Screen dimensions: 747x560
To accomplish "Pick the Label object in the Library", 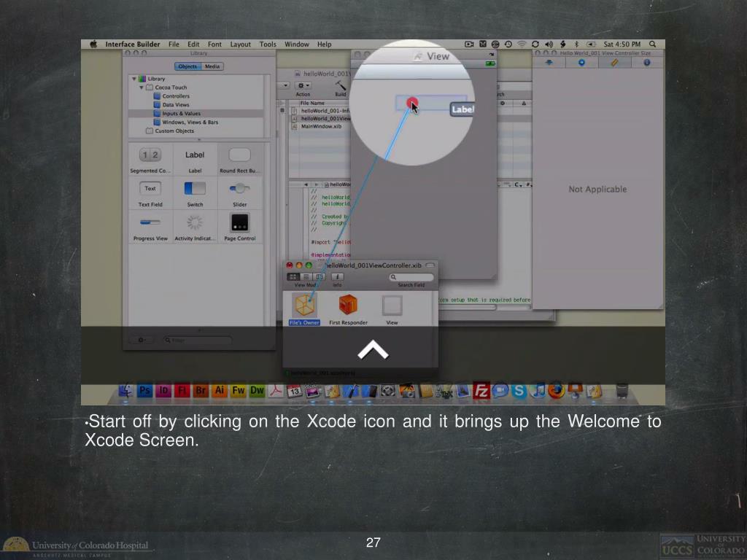I will 195,160.
